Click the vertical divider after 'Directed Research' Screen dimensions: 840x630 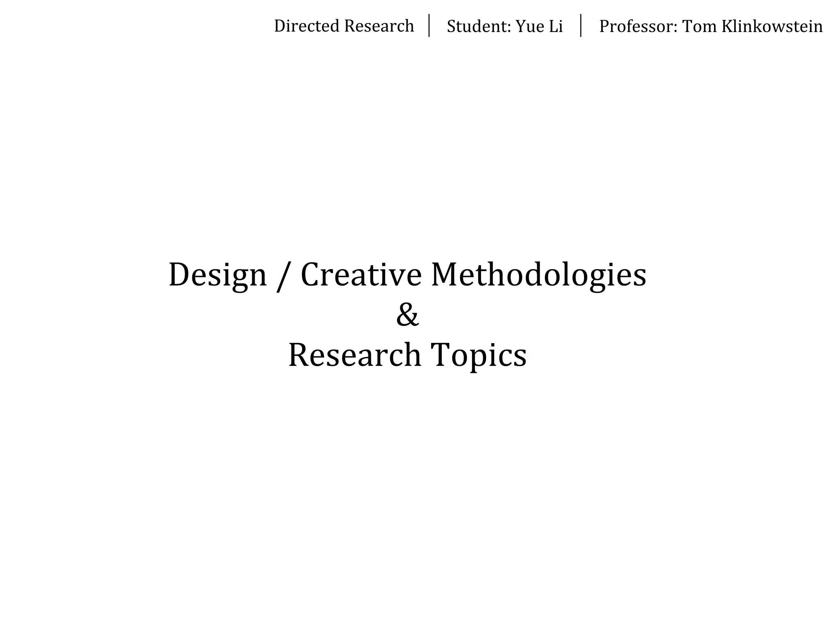click(x=429, y=25)
